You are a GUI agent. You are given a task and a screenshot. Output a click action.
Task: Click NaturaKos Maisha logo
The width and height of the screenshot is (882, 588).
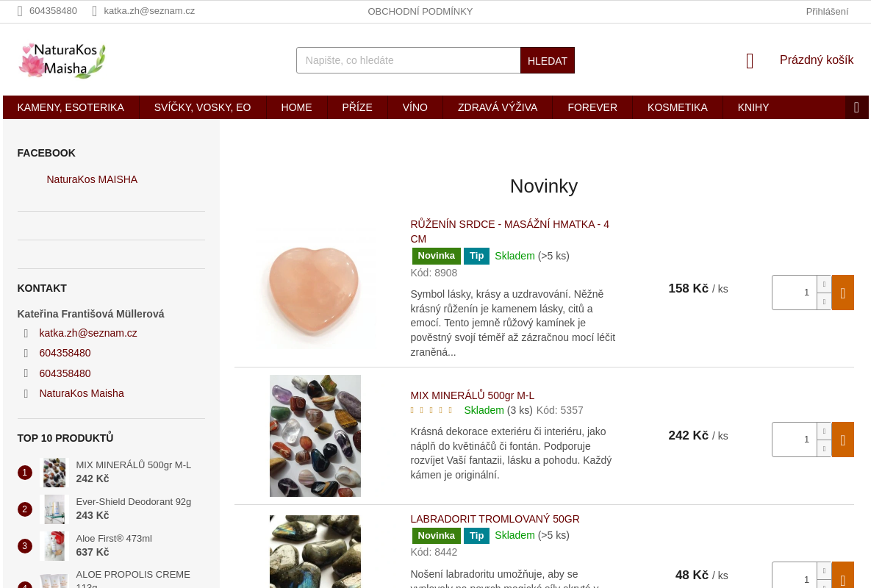(62, 60)
